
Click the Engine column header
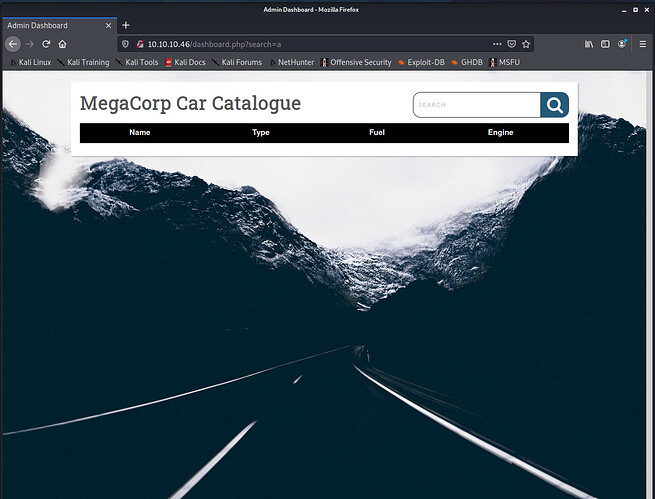(500, 132)
